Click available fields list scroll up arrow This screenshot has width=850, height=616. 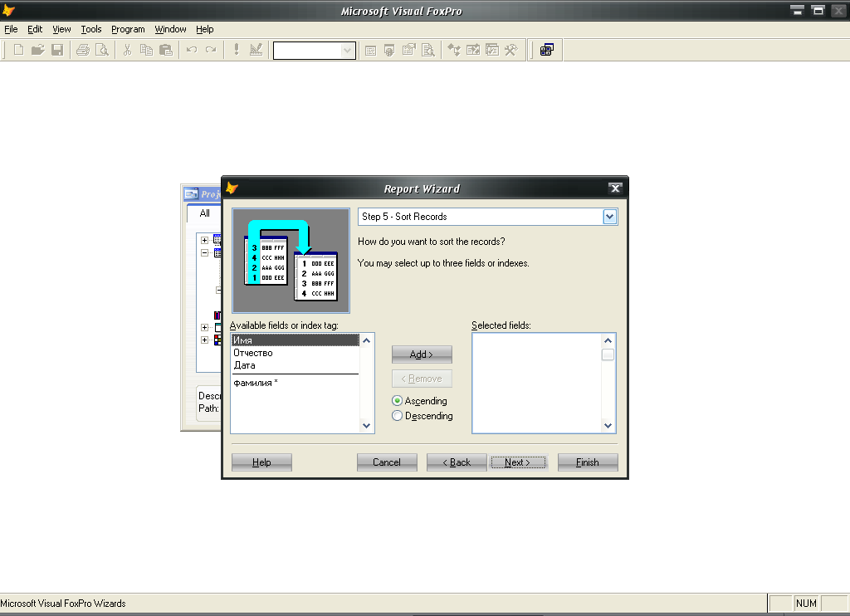[x=366, y=340]
